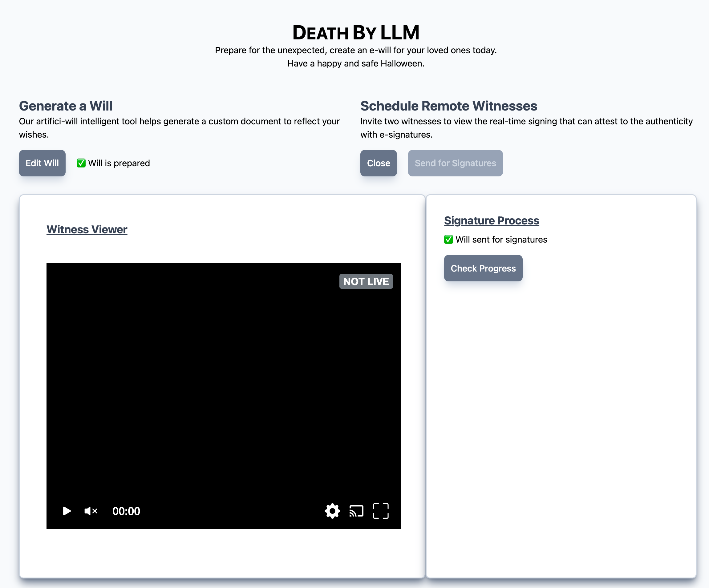The height and width of the screenshot is (588, 709).
Task: Enter fullscreen video mode
Action: (380, 511)
